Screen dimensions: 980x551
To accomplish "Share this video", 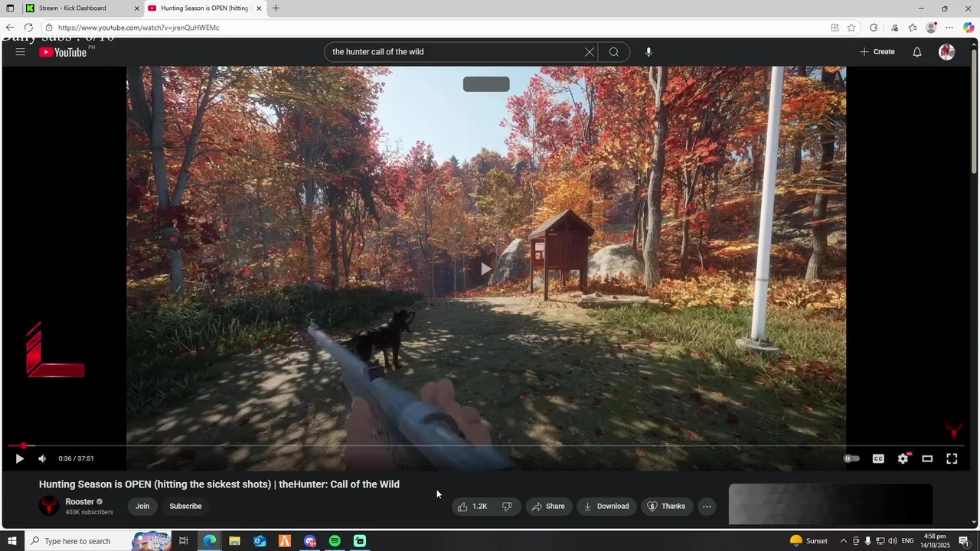I will 548,506.
